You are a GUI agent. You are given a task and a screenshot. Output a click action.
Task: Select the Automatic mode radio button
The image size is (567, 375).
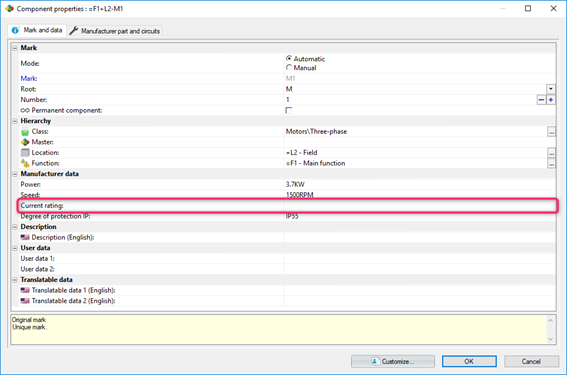(x=289, y=58)
